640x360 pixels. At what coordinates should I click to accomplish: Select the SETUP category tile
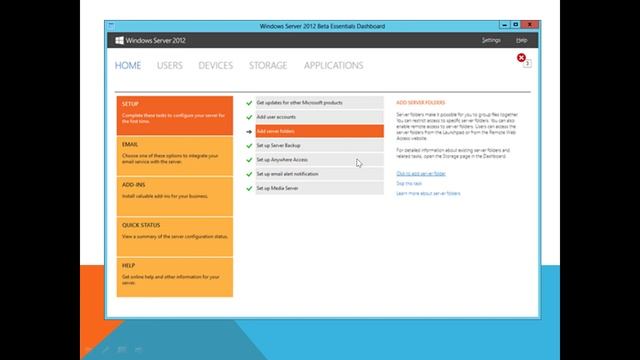(175, 116)
